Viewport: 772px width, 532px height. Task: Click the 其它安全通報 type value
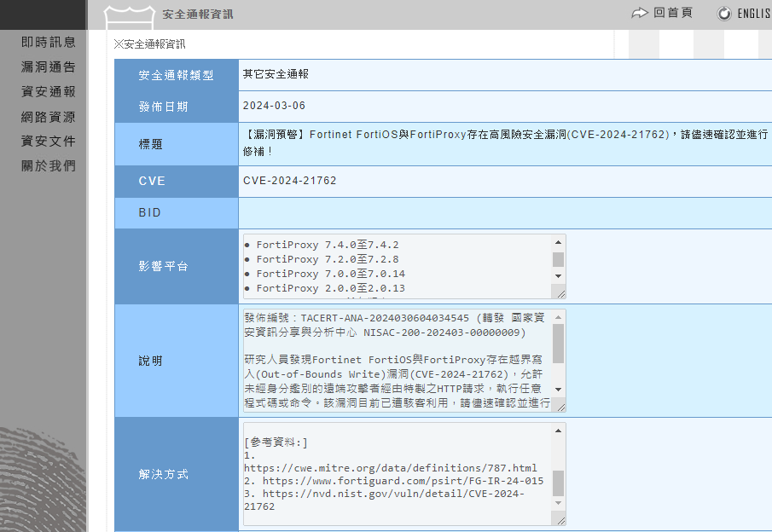click(276, 74)
